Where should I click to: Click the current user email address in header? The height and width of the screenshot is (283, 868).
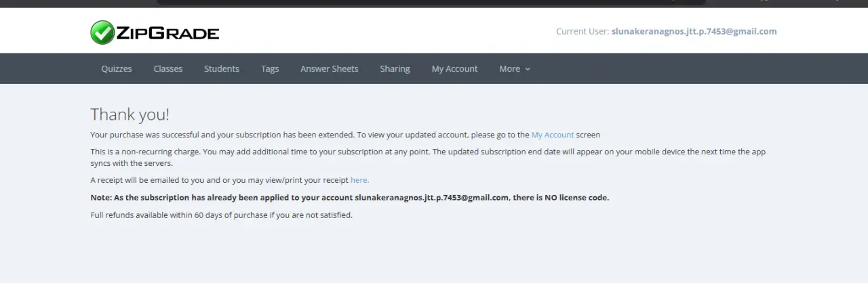pyautogui.click(x=694, y=31)
